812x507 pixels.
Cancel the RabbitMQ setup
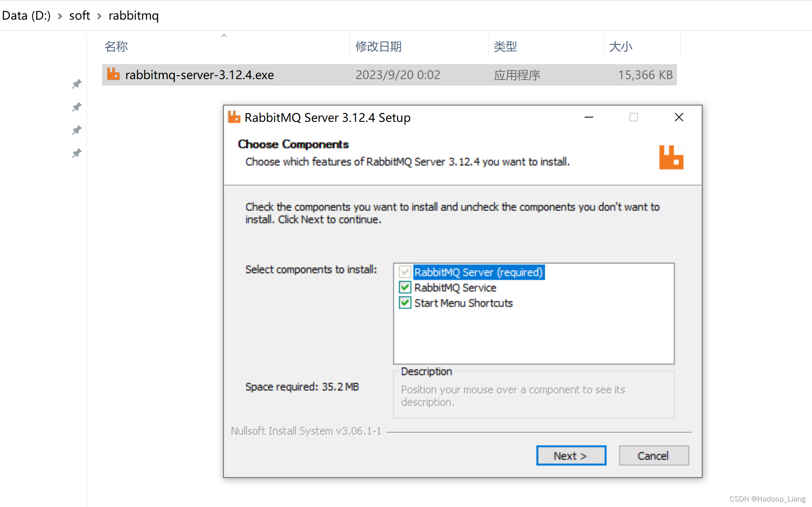click(x=653, y=455)
